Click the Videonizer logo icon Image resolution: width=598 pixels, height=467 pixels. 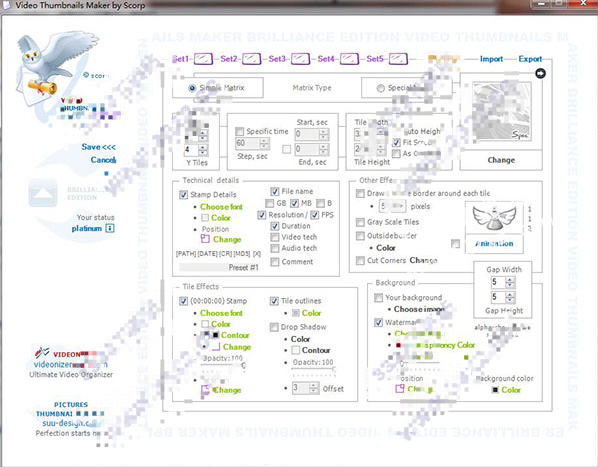point(42,353)
